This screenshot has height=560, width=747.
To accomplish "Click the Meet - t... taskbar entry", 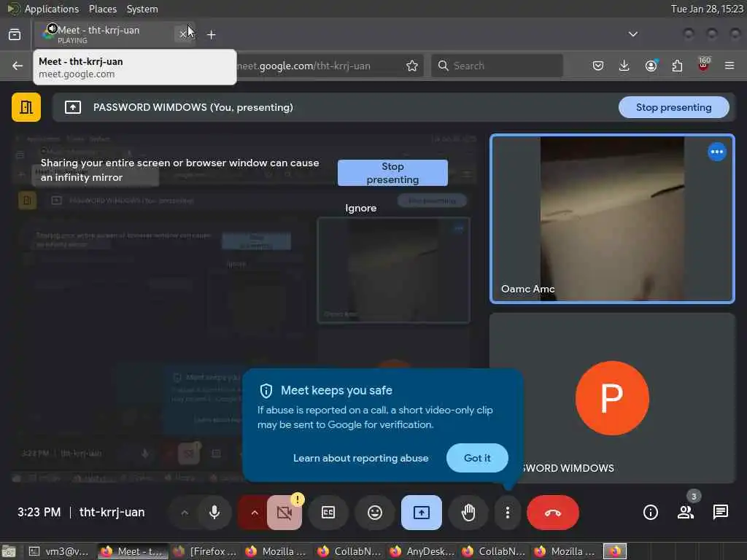I will point(133,551).
